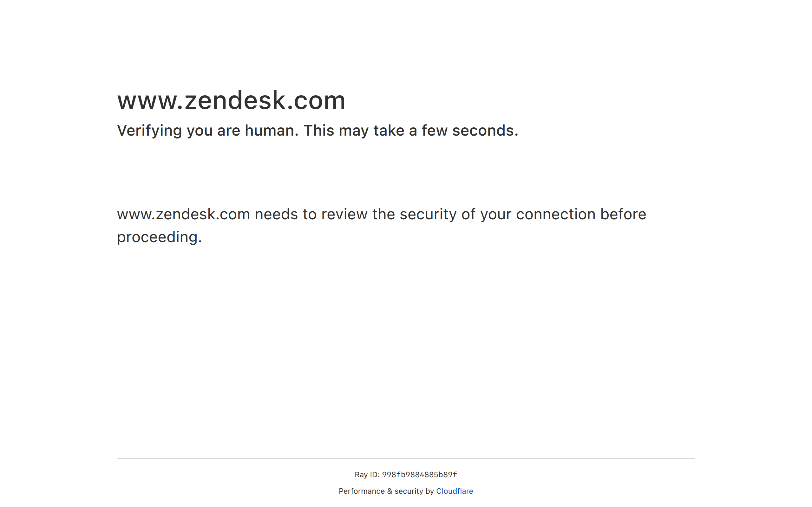Click the 'Ray ID:' label
This screenshot has height=507, width=812.
pos(367,474)
